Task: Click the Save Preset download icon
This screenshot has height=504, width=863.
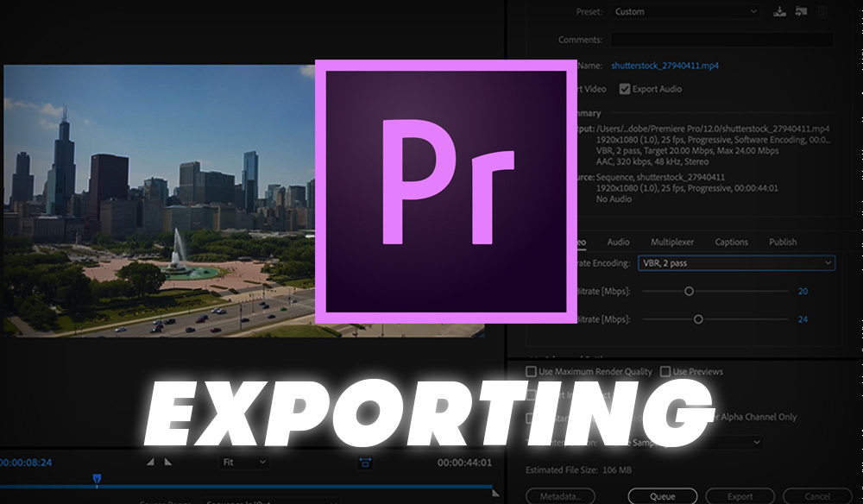Action: [779, 11]
